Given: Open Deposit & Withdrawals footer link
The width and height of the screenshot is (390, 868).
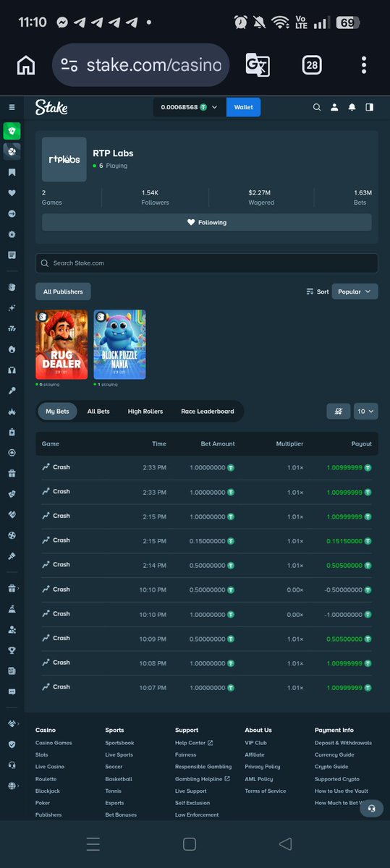Looking at the screenshot, I should coord(343,743).
